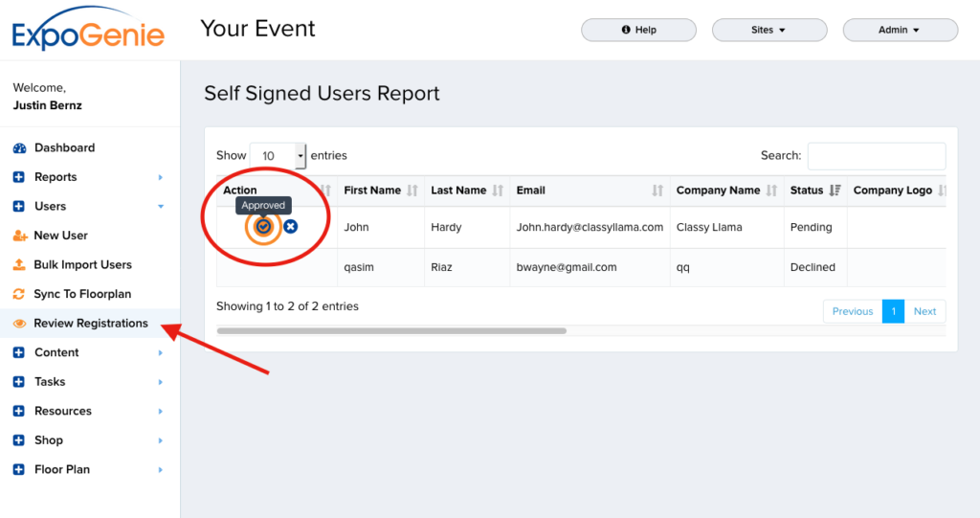
Task: Click John.hardy@classyllama.com email cell
Action: (x=590, y=228)
